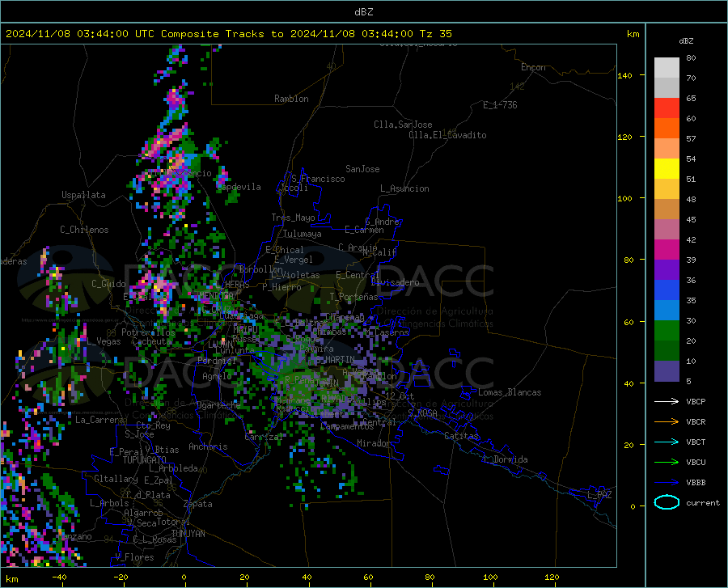
Task: Select the light gray legend swatch below 80
Action: click(667, 68)
